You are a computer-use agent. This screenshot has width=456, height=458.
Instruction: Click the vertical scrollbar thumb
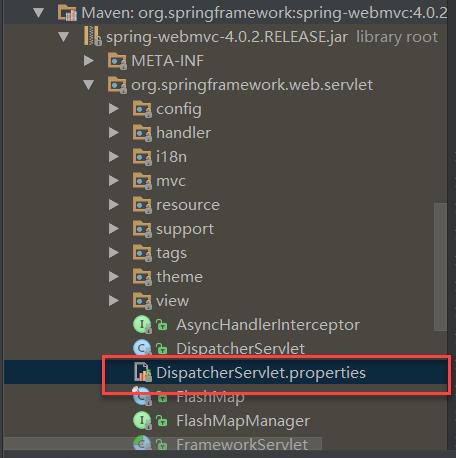440,267
